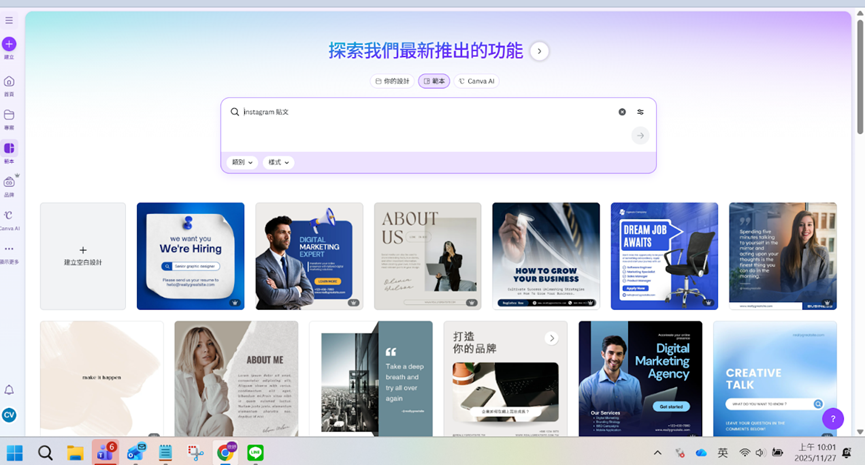Viewport: 865px width, 465px height.
Task: Click the Instagram 貼文 search input field
Action: [420, 112]
